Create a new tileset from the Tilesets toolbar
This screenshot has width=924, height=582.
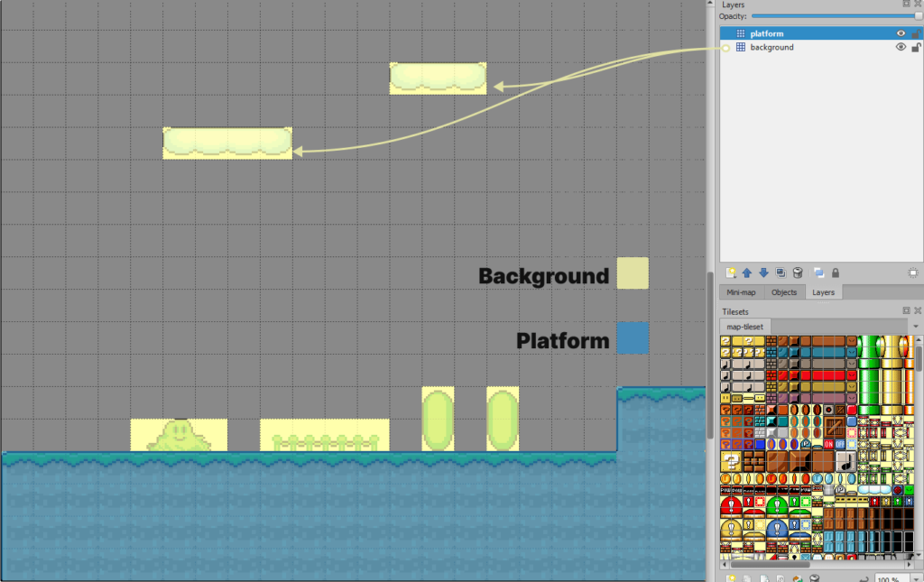731,577
